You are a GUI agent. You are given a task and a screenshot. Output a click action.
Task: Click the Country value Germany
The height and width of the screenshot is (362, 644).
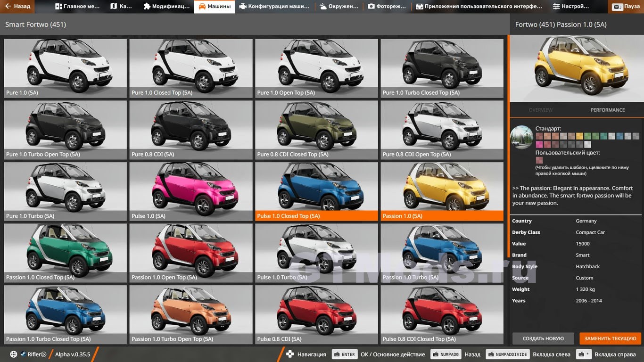tap(586, 221)
